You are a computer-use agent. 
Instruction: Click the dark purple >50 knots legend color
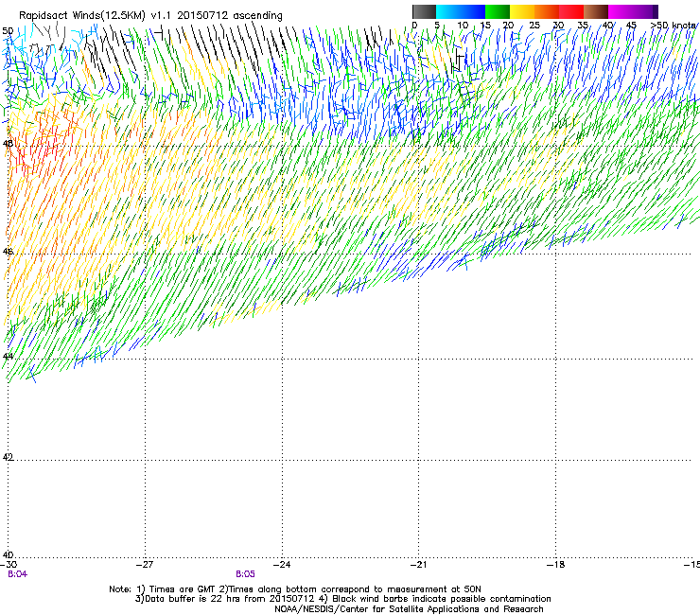[x=656, y=11]
